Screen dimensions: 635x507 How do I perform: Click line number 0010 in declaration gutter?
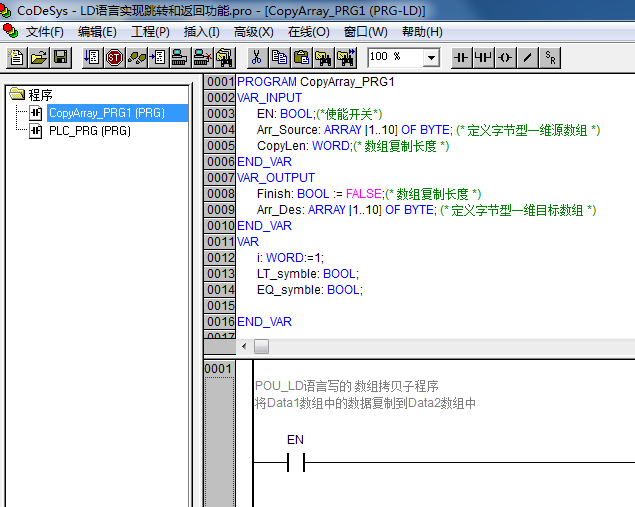(x=219, y=226)
